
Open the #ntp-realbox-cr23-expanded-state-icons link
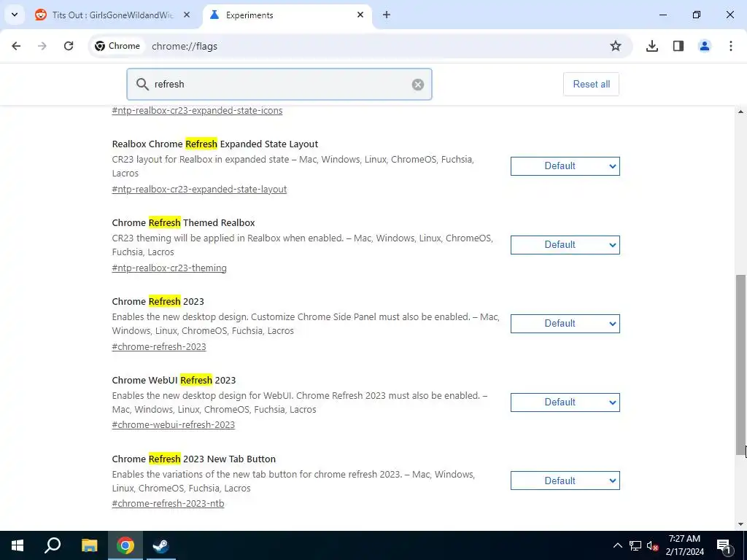(x=197, y=111)
